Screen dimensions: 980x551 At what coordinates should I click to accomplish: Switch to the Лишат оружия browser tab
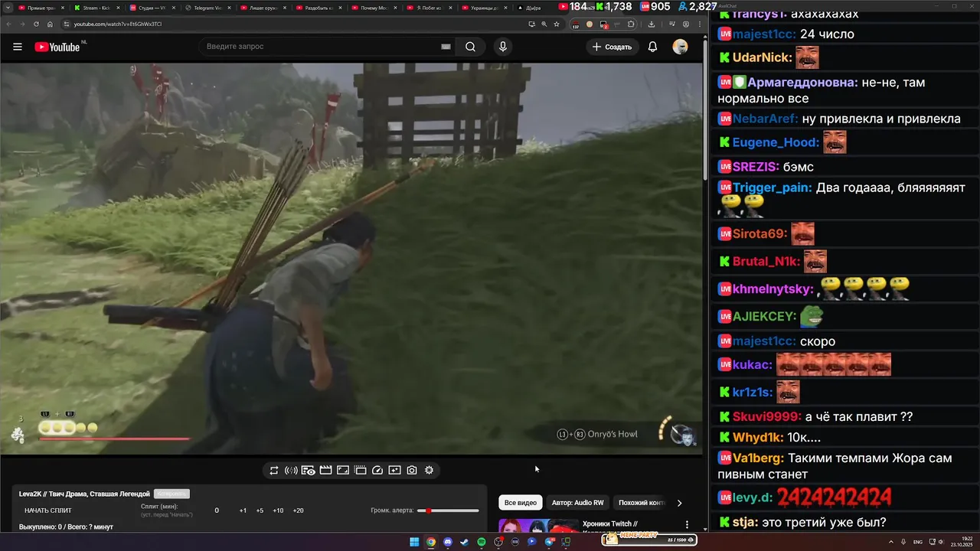(262, 8)
